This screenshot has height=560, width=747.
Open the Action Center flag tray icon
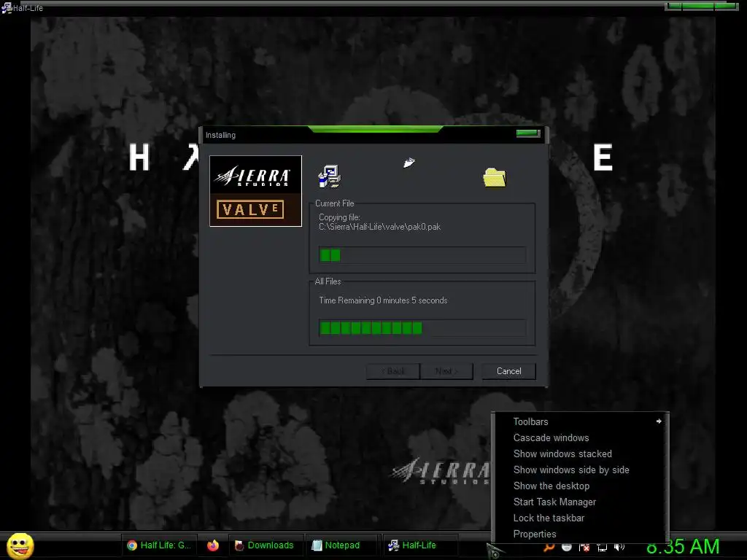tap(584, 548)
